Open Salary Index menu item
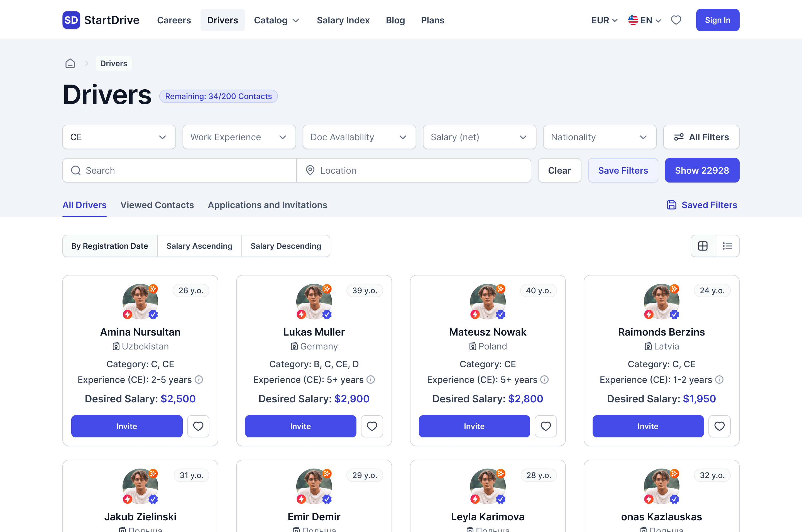The height and width of the screenshot is (532, 802). (343, 20)
